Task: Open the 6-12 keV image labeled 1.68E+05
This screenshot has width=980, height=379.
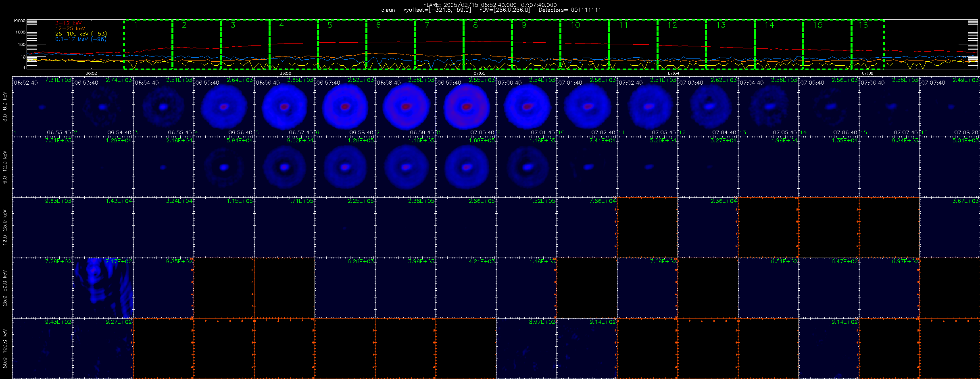Action: (x=466, y=167)
